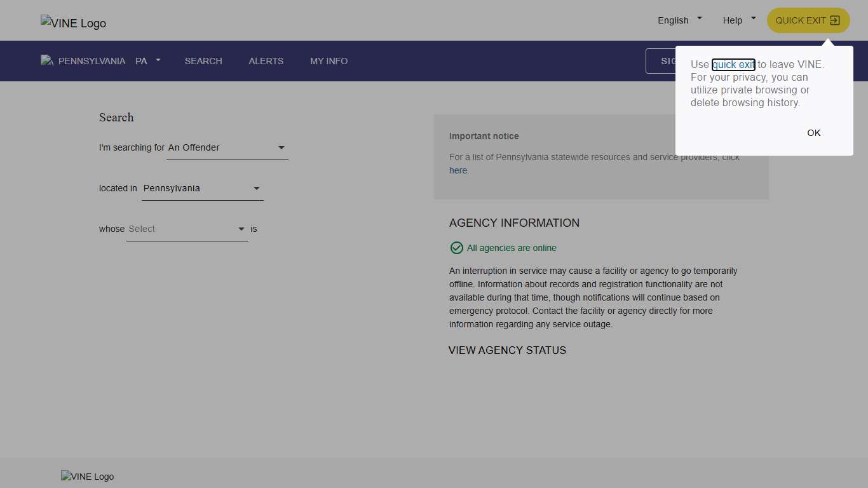868x488 pixels.
Task: Click the partially hidden Sign In button
Action: point(661,61)
